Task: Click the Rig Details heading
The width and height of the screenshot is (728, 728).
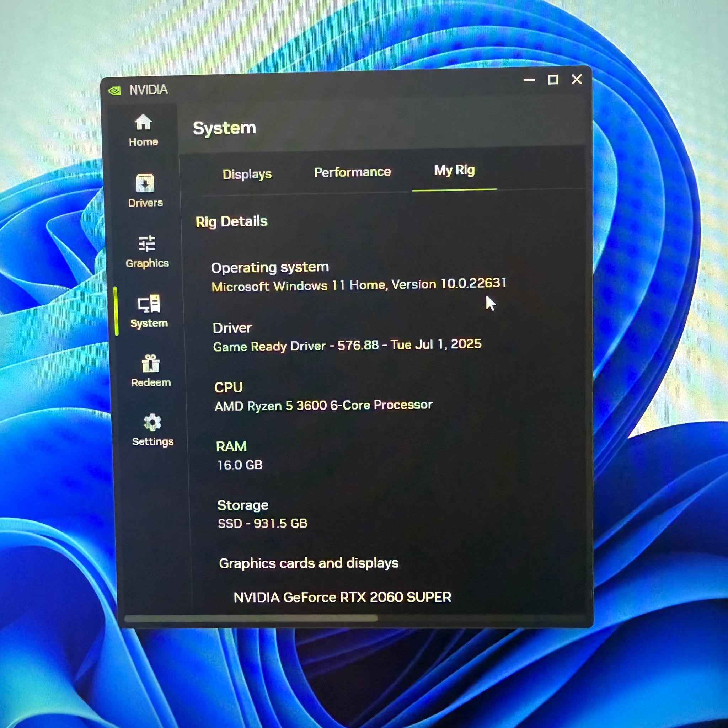Action: (231, 221)
